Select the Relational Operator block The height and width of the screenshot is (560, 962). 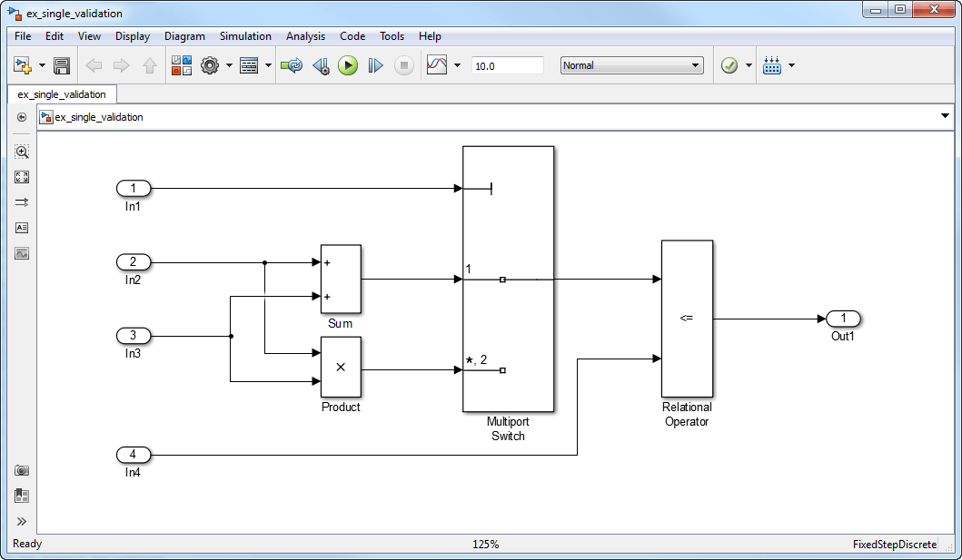687,319
